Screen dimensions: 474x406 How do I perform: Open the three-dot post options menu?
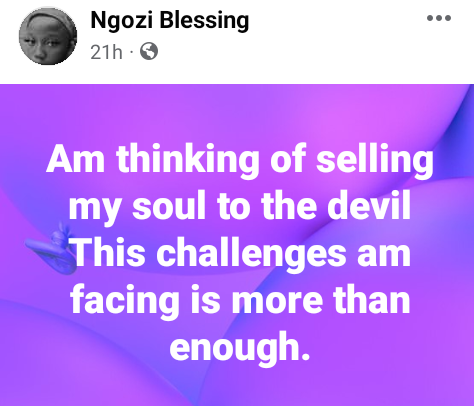pos(439,18)
